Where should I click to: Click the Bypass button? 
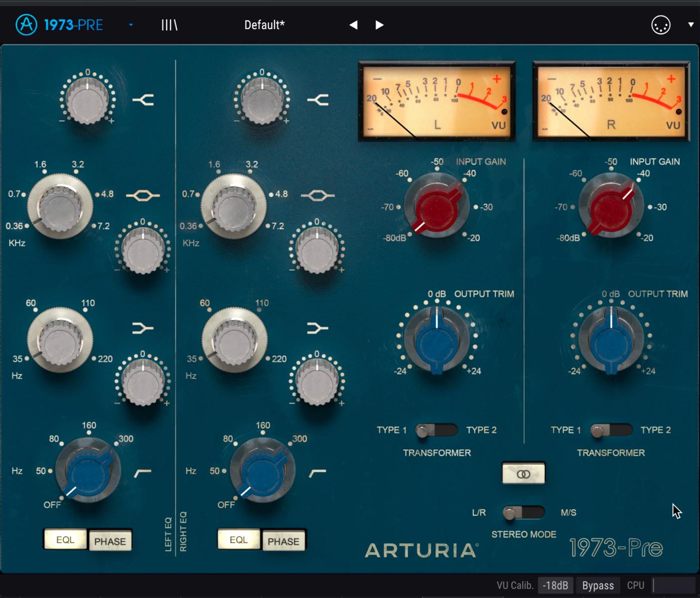[598, 586]
